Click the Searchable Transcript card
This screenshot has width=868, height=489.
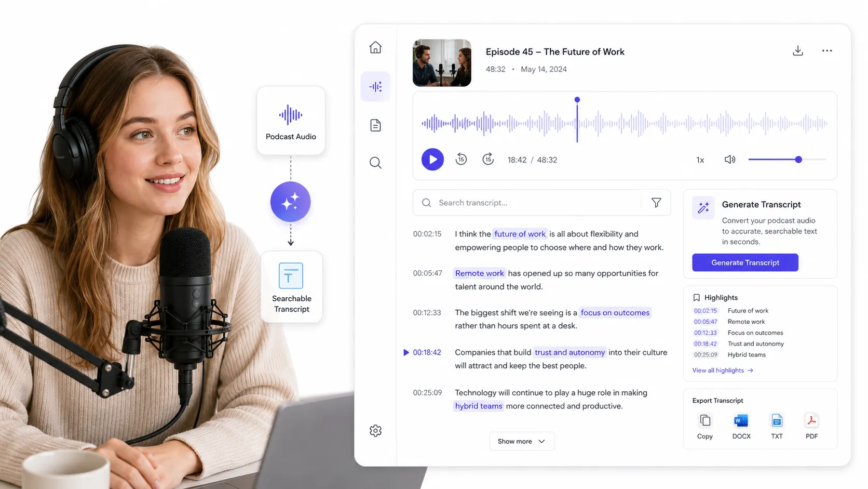point(291,287)
